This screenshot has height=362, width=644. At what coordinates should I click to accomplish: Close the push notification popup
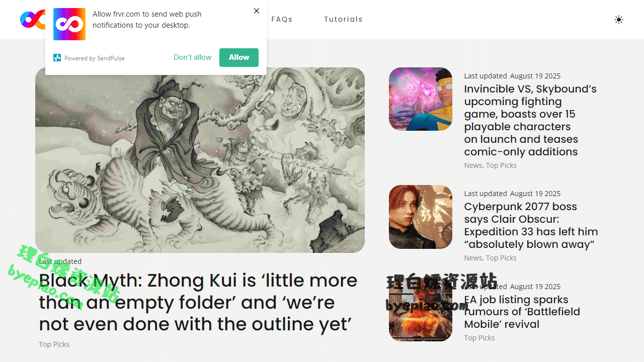point(257,11)
